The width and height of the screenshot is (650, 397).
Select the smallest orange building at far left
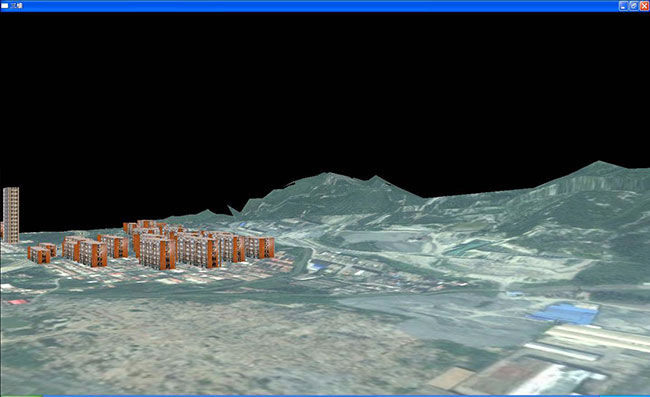[x=39, y=254]
